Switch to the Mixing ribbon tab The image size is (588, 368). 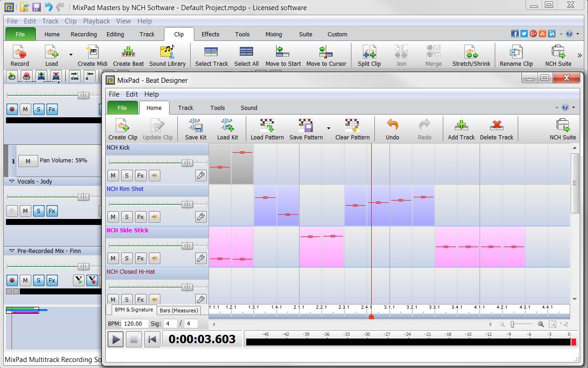pos(273,34)
